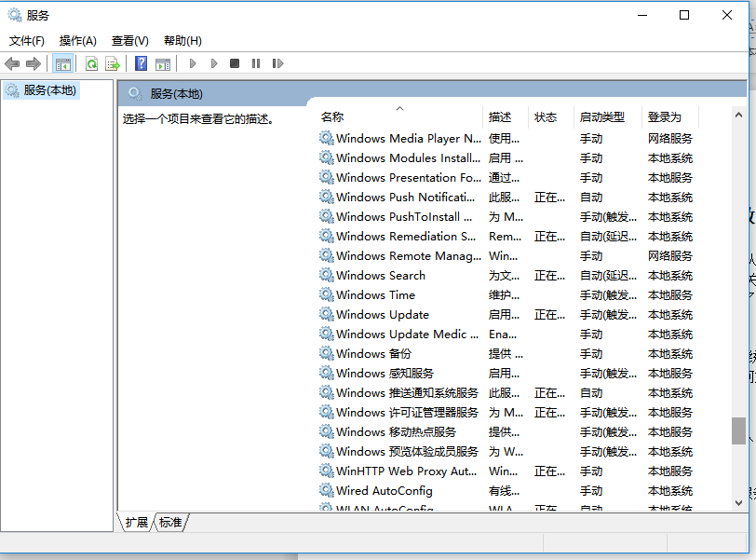756x560 pixels.
Task: Click 自动 startup type in Windows Push Notificati... row
Action: coord(591,198)
